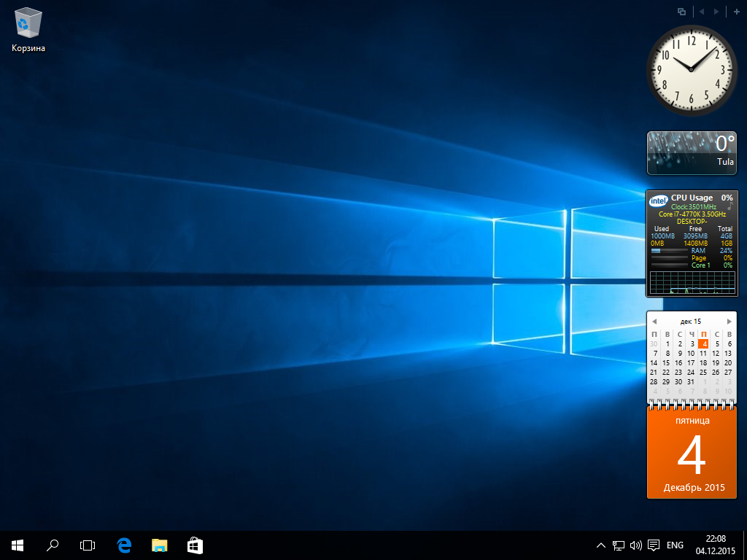747x560 pixels.
Task: Open Task View from the taskbar
Action: 88,545
